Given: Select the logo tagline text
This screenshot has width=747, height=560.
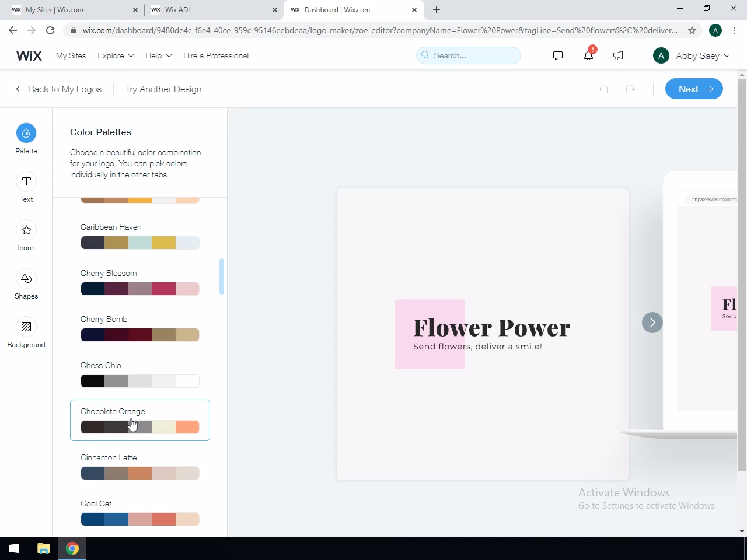Looking at the screenshot, I should tap(477, 346).
